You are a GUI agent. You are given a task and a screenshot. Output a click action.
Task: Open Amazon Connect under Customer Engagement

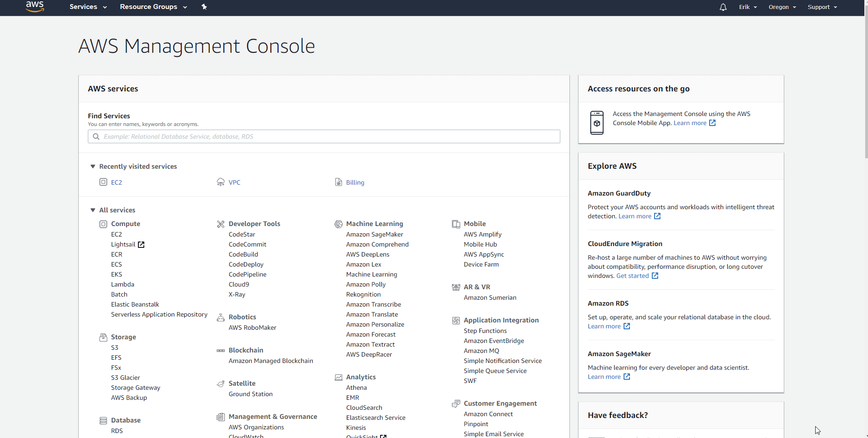[x=488, y=414]
